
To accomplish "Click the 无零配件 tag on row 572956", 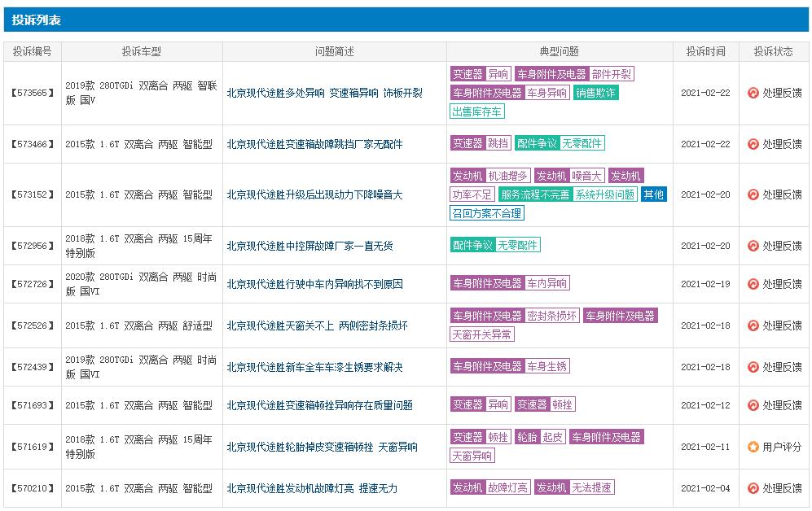I will point(520,244).
